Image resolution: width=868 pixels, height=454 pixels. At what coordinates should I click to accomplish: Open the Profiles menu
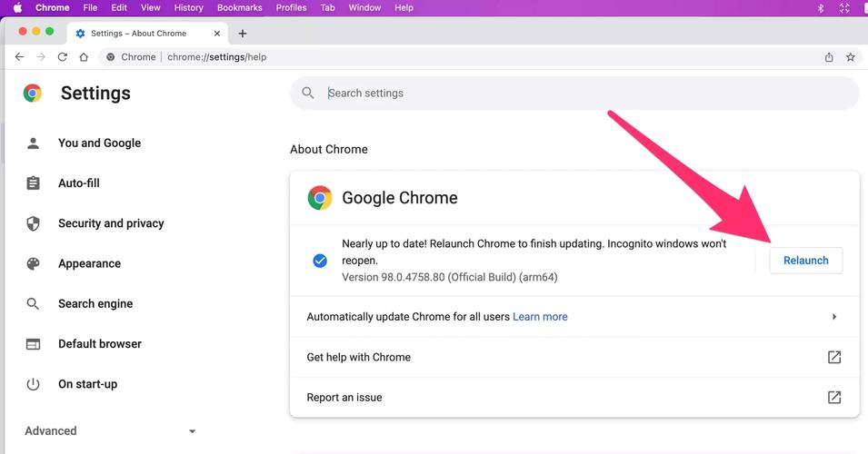pos(291,8)
